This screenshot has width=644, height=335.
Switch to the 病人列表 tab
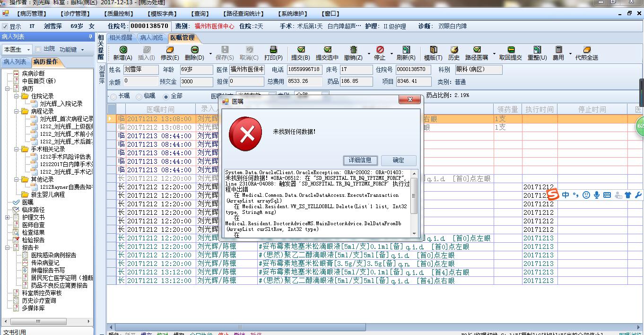(15, 62)
